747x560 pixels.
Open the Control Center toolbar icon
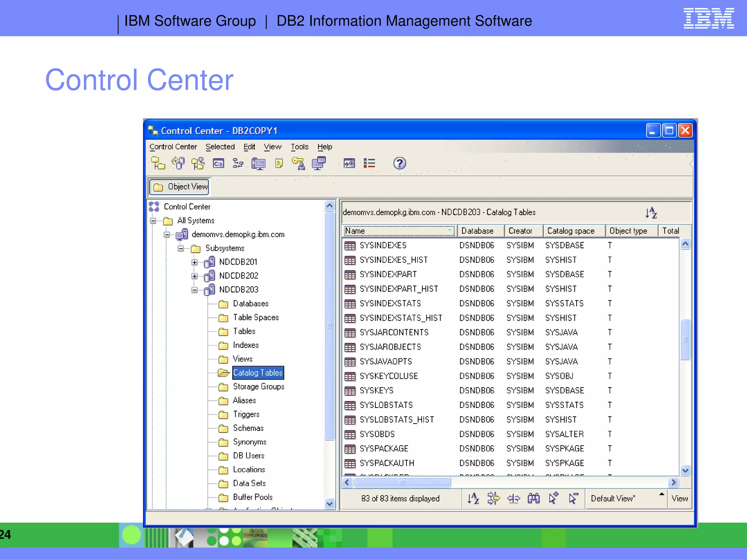pos(158,163)
